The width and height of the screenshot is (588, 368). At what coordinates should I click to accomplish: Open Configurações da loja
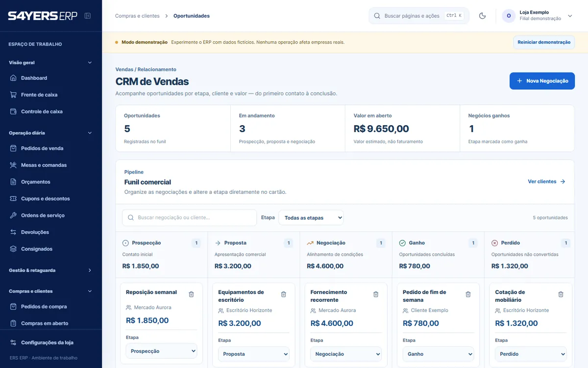(x=51, y=342)
